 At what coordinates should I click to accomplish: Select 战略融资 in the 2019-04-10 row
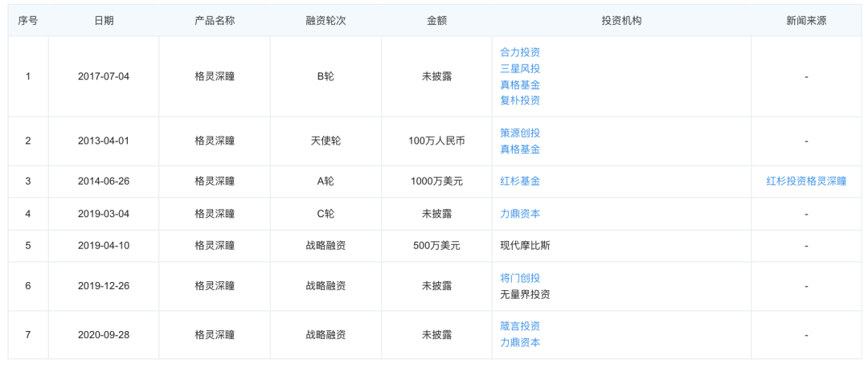[326, 246]
